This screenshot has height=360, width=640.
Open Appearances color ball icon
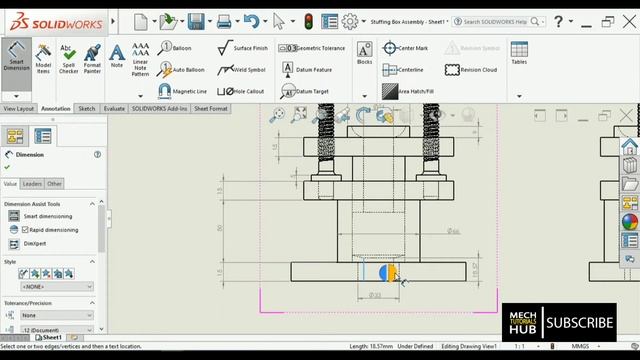tap(630, 222)
